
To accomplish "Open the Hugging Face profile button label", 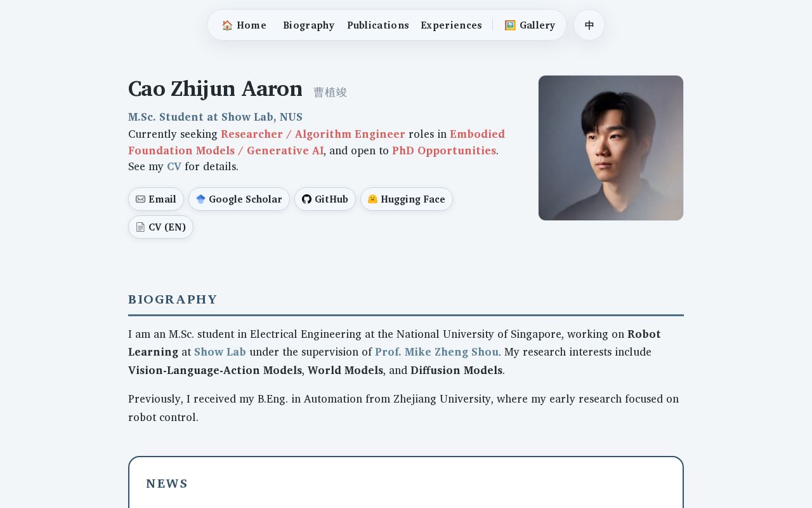I will [413, 199].
